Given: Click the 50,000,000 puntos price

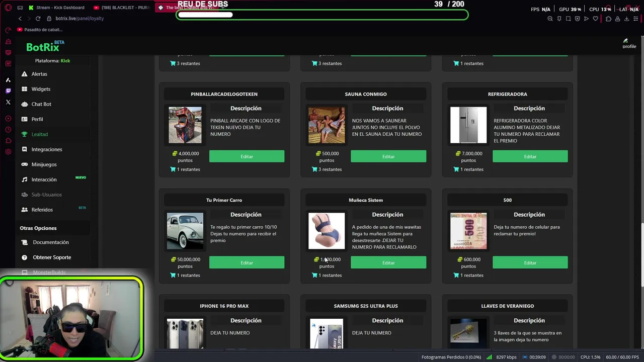Looking at the screenshot, I should pyautogui.click(x=185, y=262).
